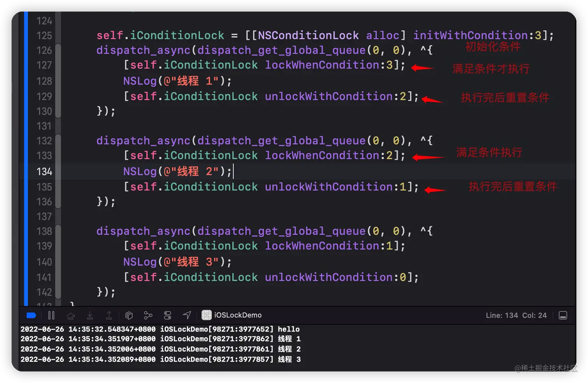588x383 pixels.
Task: Hide the debug area panel icon
Action: 563,315
